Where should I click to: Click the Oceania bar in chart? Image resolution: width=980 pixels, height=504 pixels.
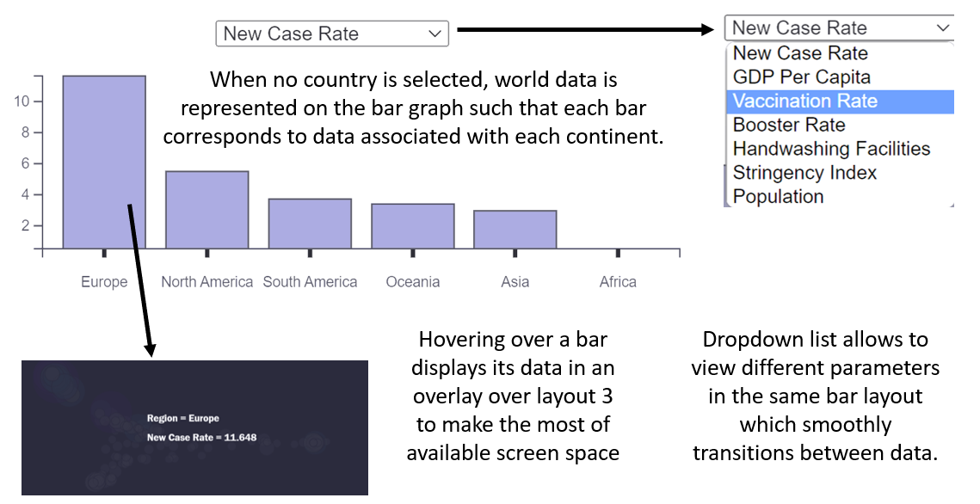[x=412, y=226]
